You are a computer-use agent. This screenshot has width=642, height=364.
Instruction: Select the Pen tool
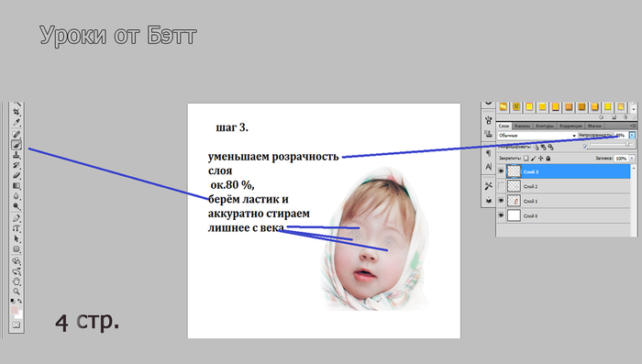pos(17,218)
